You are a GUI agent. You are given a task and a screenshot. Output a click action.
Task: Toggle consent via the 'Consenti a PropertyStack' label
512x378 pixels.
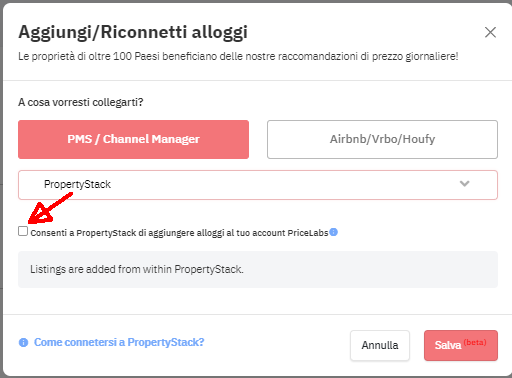pyautogui.click(x=179, y=233)
